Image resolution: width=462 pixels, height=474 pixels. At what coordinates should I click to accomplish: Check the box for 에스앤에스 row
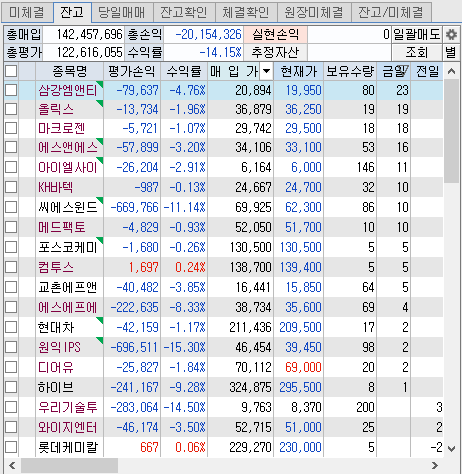[11, 147]
